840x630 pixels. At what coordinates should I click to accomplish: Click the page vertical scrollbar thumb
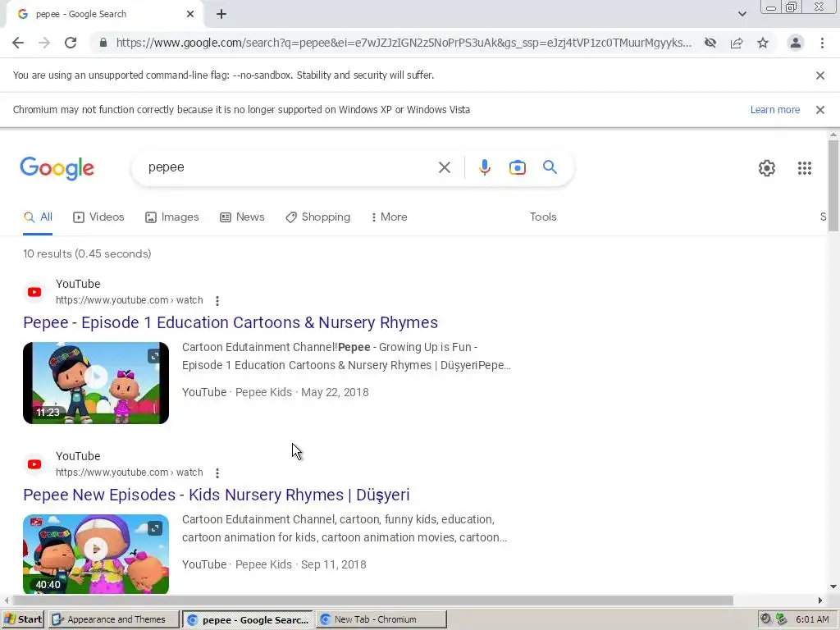[833, 185]
